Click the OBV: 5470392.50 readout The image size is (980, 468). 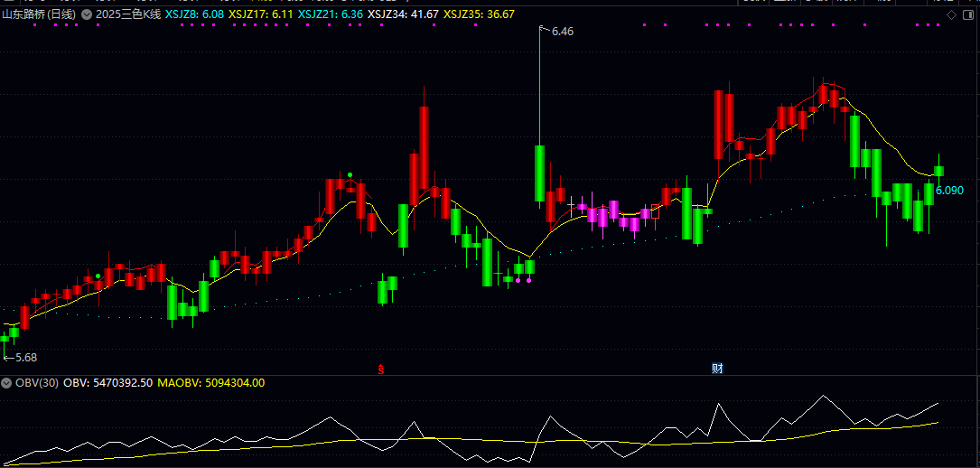coord(108,382)
